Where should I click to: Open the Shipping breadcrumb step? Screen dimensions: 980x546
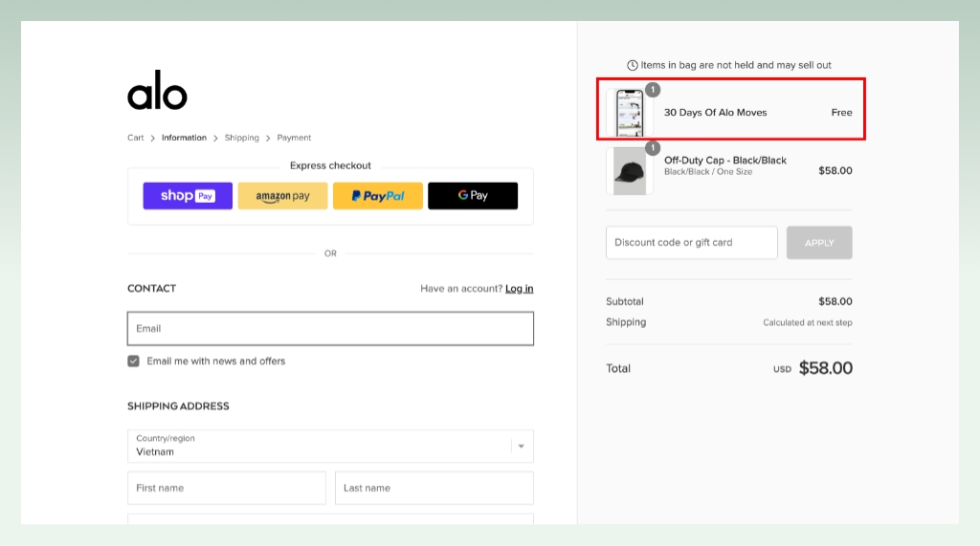click(x=242, y=138)
